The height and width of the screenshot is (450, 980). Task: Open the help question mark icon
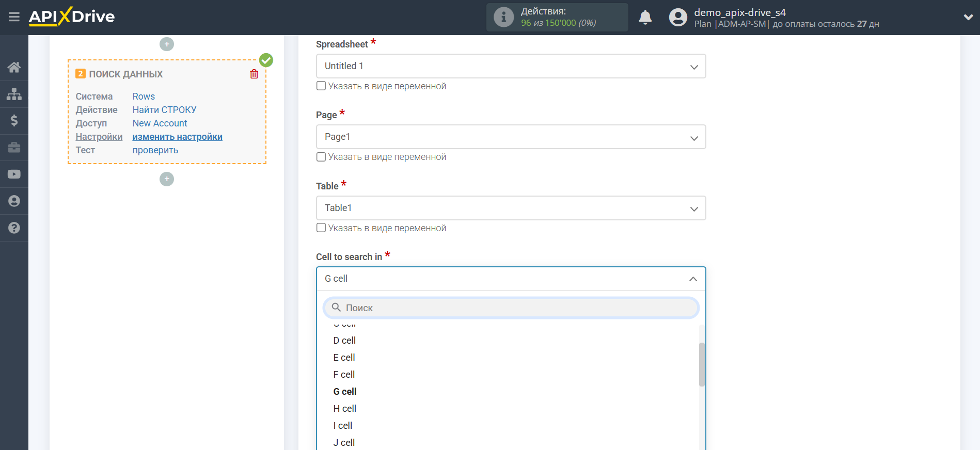tap(14, 228)
